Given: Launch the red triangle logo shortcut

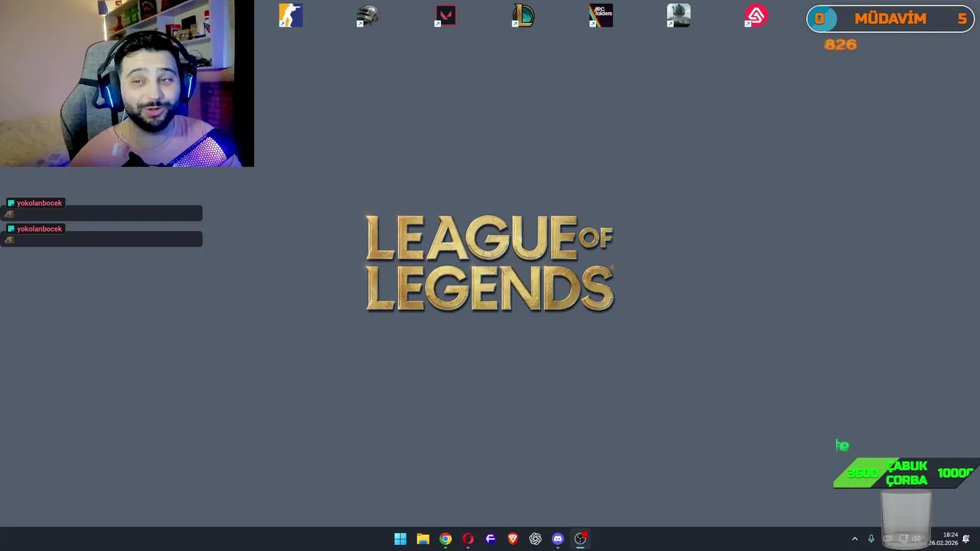Looking at the screenshot, I should [x=756, y=15].
